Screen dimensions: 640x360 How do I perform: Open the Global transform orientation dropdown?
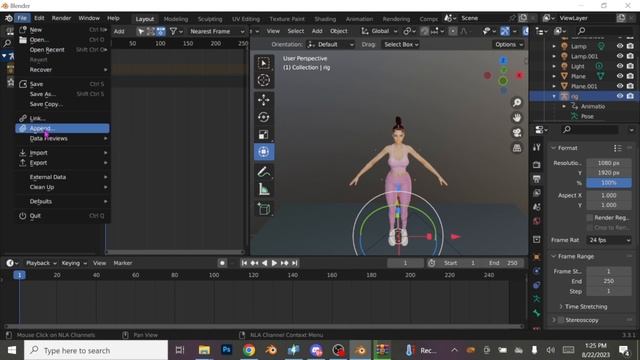tap(379, 31)
